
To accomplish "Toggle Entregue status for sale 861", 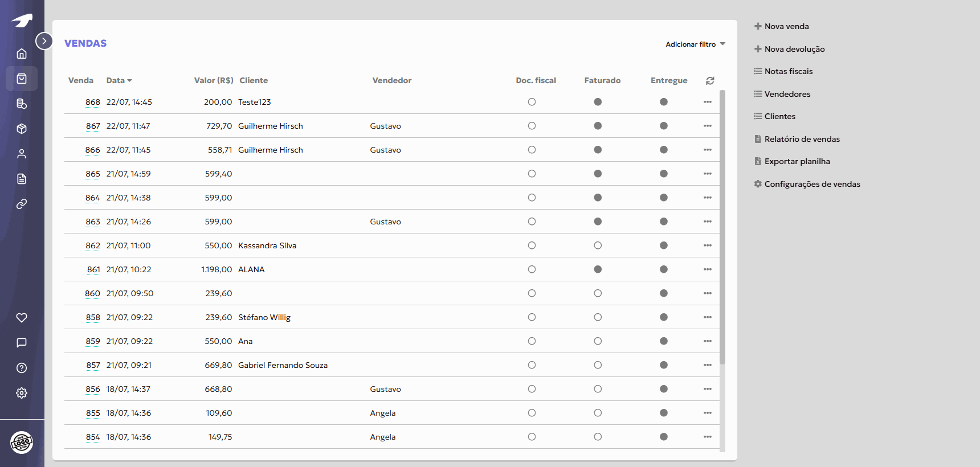I will pyautogui.click(x=664, y=269).
